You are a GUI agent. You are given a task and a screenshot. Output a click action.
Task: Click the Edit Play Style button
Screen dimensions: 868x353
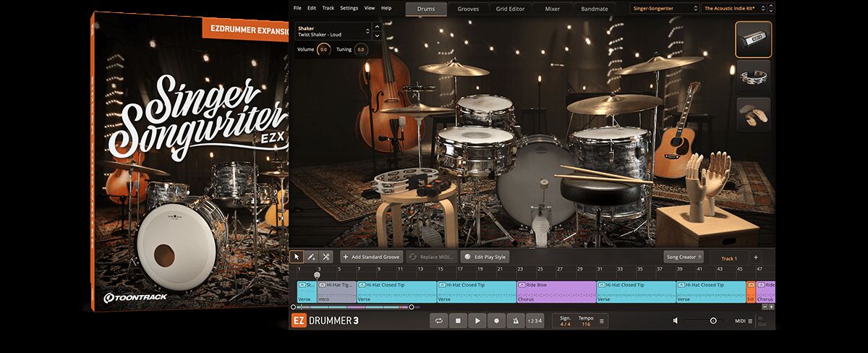(x=485, y=257)
